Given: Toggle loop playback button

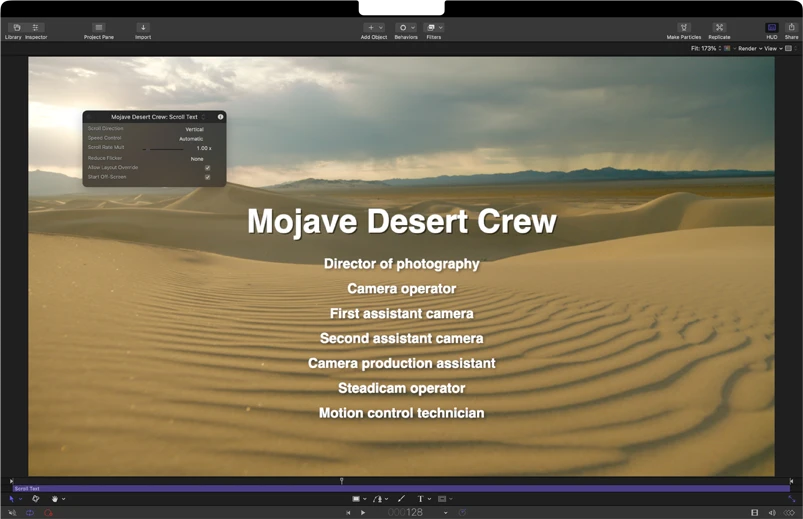Looking at the screenshot, I should pos(30,512).
